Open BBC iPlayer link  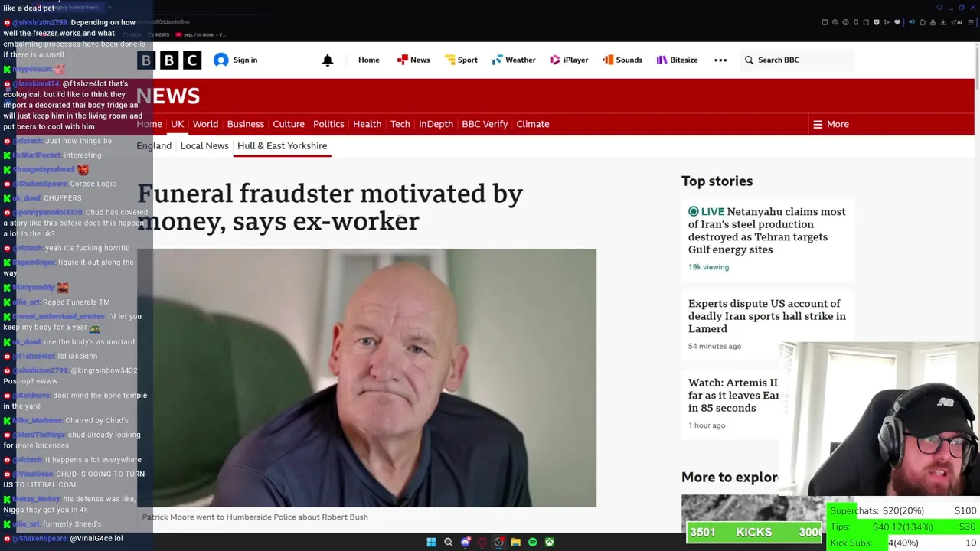[569, 60]
